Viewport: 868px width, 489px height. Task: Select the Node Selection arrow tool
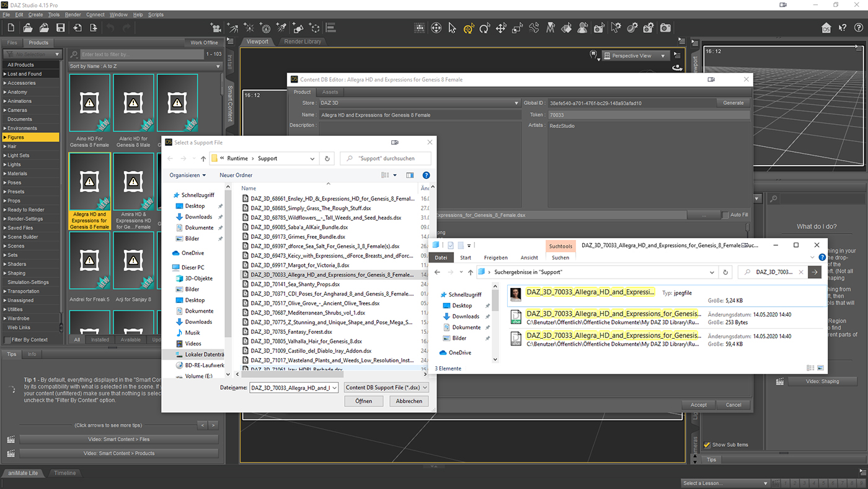(452, 28)
